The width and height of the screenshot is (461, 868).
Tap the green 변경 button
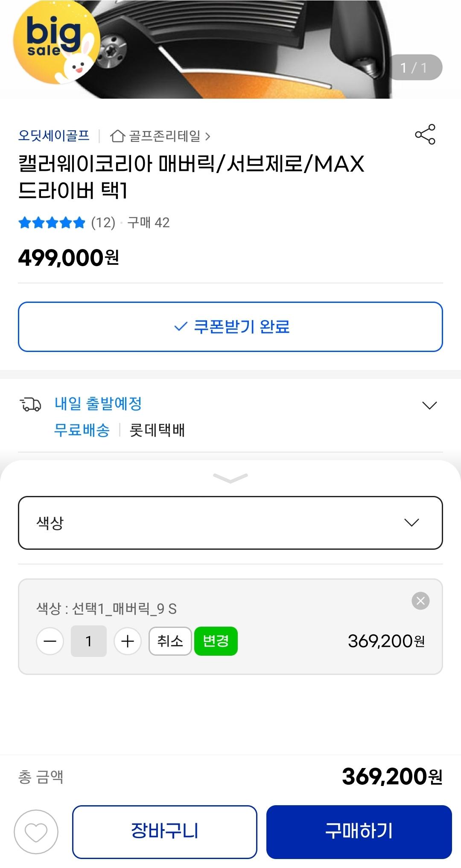pos(216,641)
